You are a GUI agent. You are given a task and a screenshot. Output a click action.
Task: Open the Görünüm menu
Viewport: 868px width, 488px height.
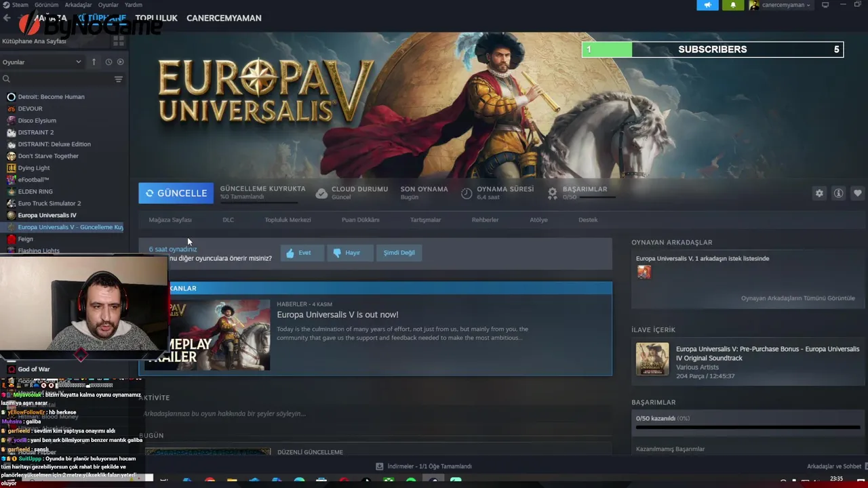47,5
